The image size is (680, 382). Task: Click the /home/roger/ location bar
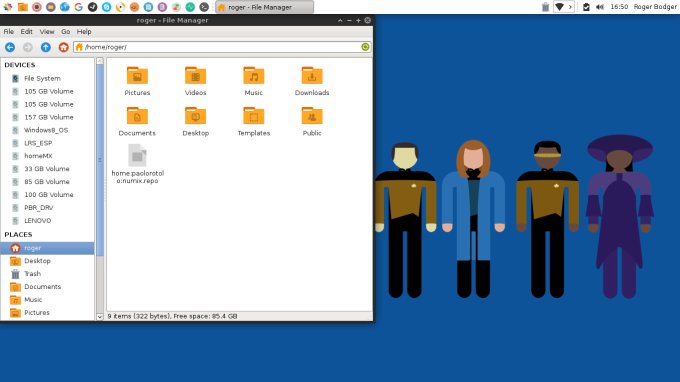[222, 47]
